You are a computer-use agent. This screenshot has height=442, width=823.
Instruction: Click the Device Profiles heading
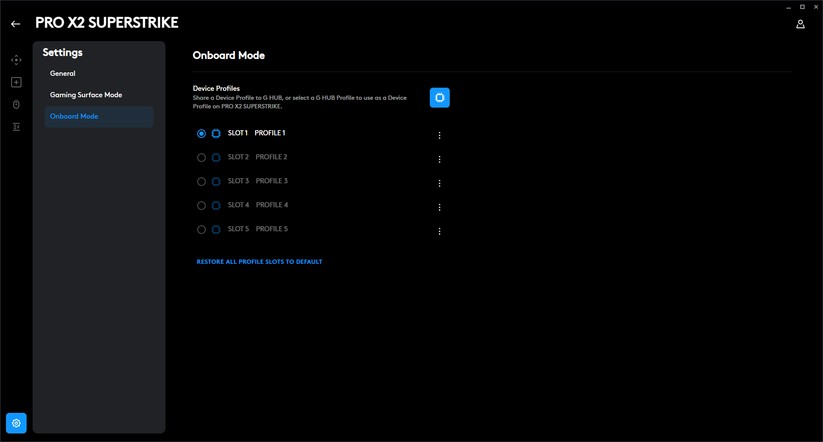click(216, 88)
